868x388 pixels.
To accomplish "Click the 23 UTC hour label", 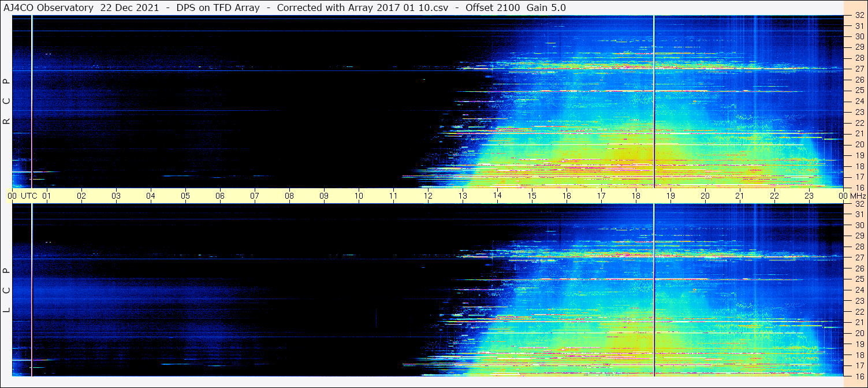I will click(x=809, y=196).
